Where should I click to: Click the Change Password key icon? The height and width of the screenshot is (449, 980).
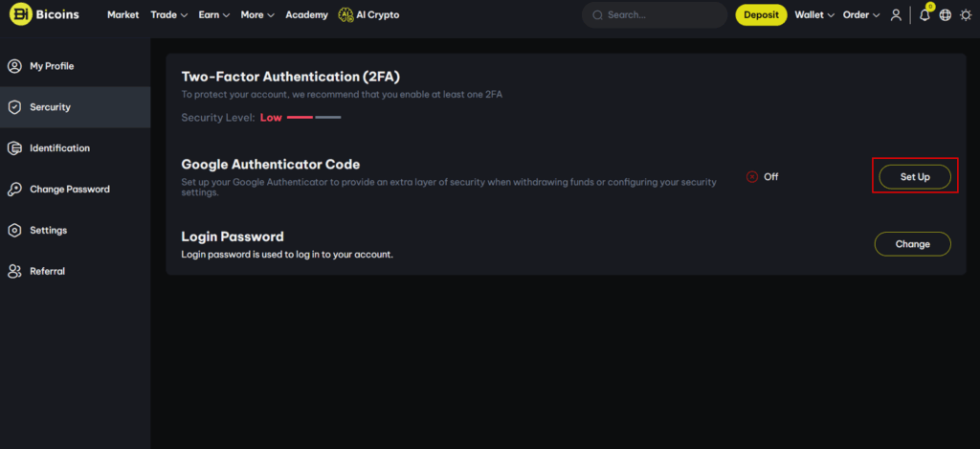tap(14, 190)
